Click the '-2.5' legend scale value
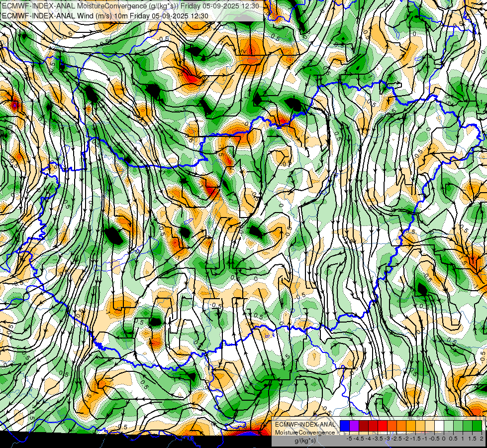Screen dimensions: 487x448 (396, 439)
